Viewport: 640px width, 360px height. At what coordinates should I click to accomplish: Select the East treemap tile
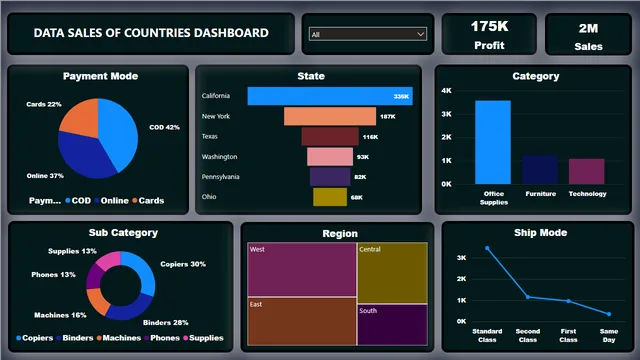click(x=302, y=321)
